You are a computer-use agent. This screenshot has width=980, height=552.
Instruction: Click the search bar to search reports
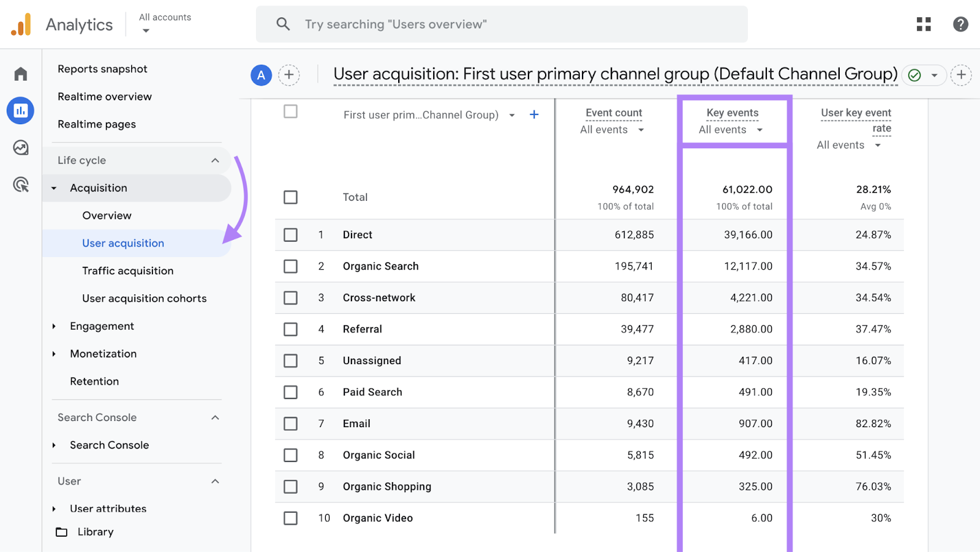(x=502, y=24)
